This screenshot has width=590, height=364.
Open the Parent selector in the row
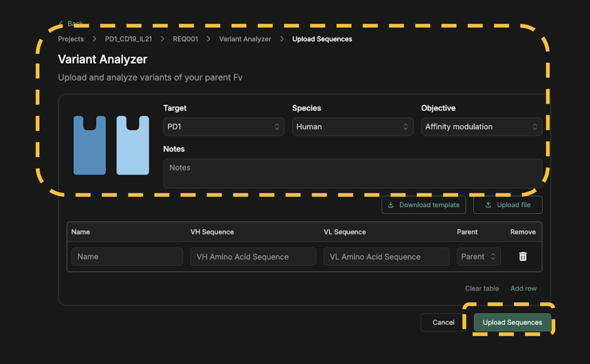[478, 256]
